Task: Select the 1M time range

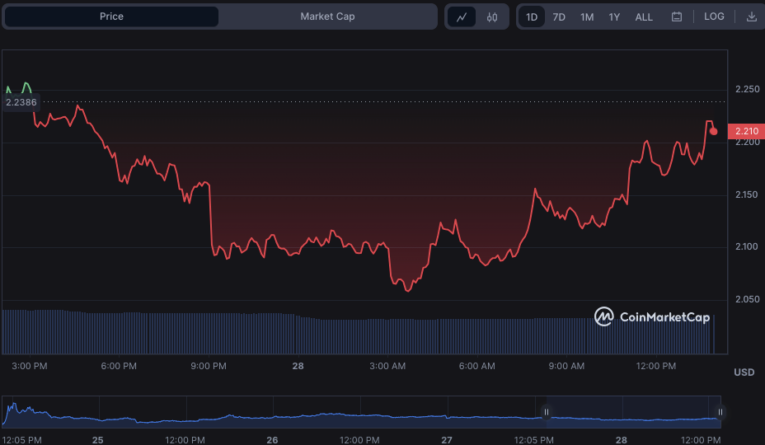Action: (587, 17)
